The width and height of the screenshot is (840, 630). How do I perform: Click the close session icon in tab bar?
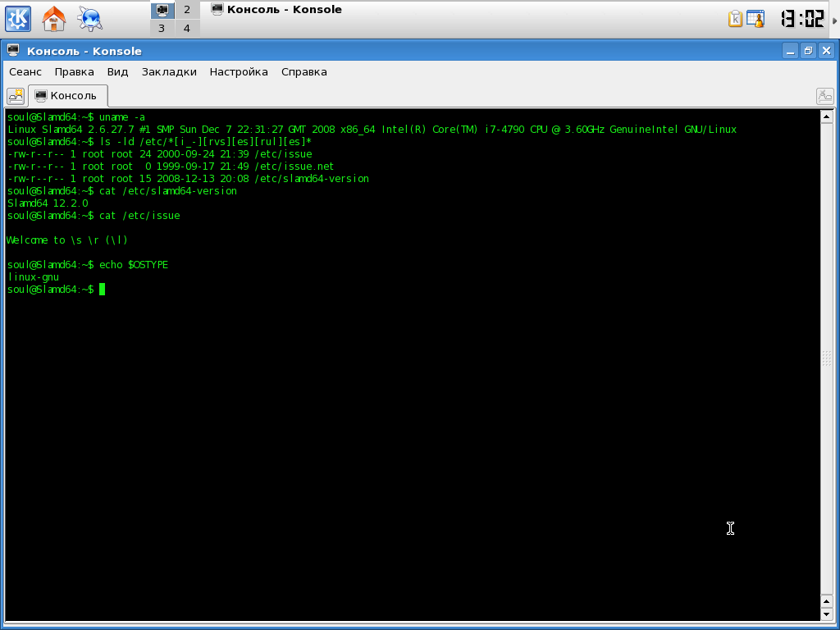pyautogui.click(x=824, y=96)
